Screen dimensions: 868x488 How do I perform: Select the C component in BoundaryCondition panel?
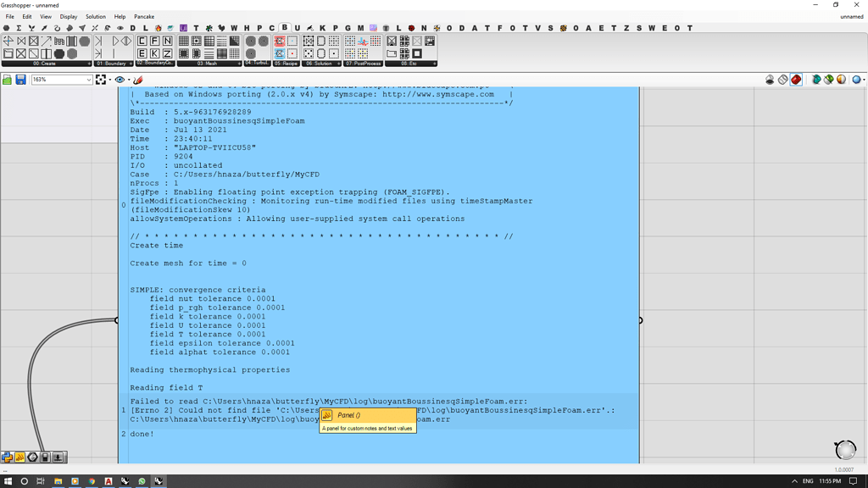tap(142, 41)
